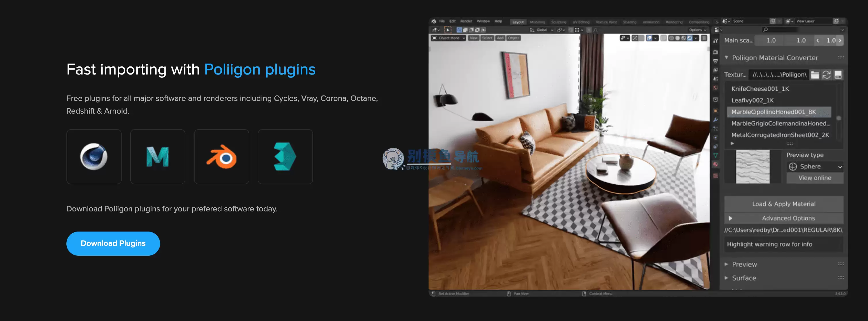Screen dimensions: 868x321
Task: Switch to the UV Editing workspace tab
Action: [x=581, y=22]
